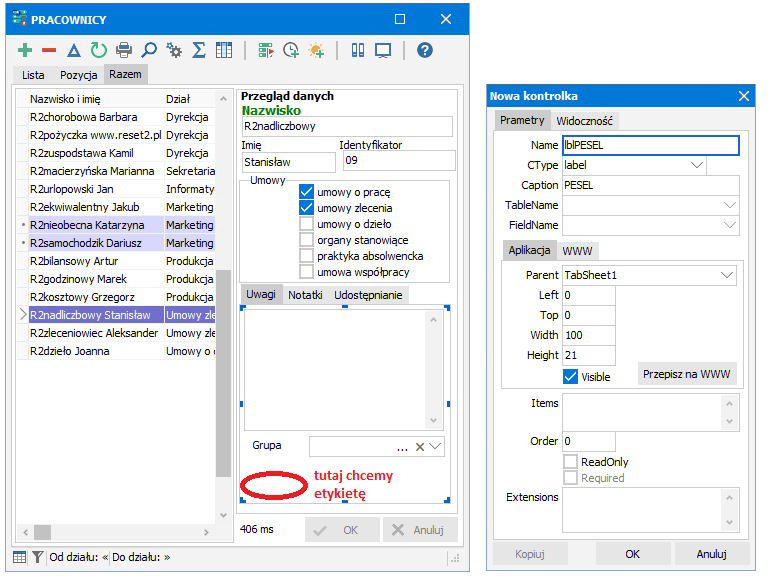Clear the Grupa field with X icon
This screenshot has width=773, height=578.
420,447
